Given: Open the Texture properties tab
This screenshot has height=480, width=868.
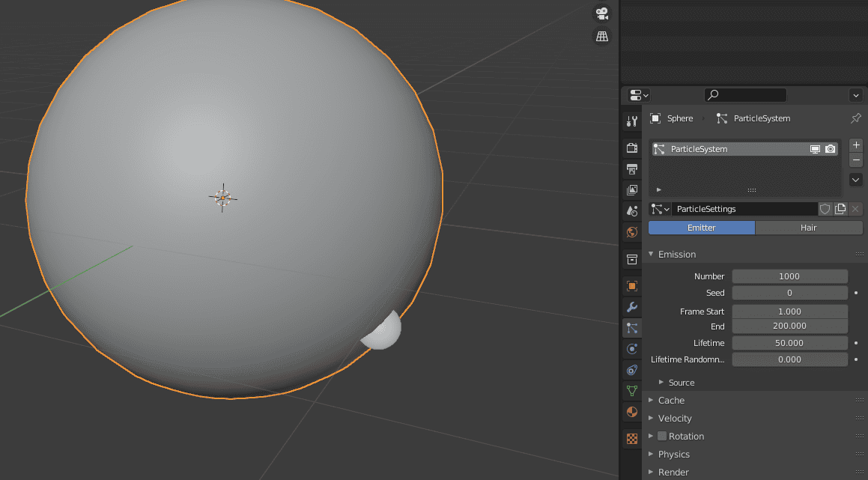Looking at the screenshot, I should point(631,438).
